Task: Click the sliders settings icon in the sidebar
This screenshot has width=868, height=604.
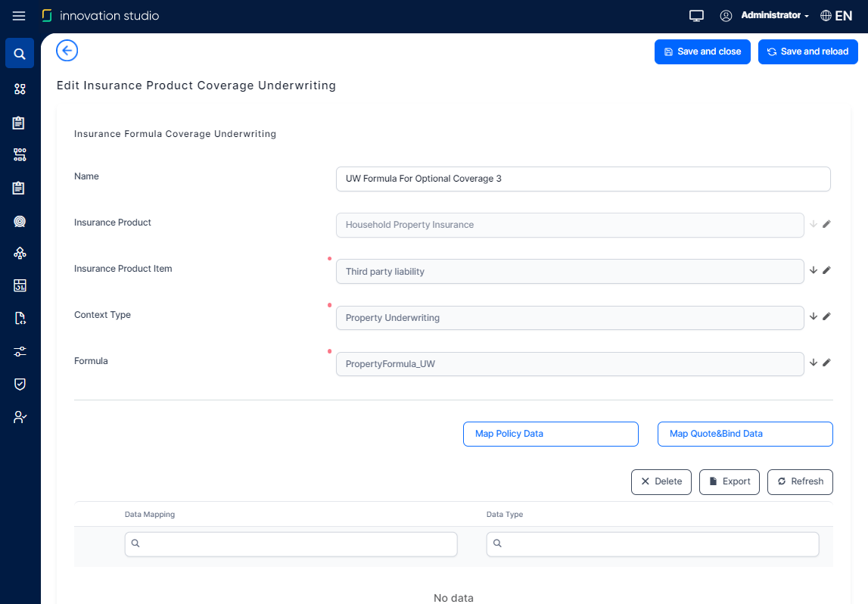Action: 20,351
